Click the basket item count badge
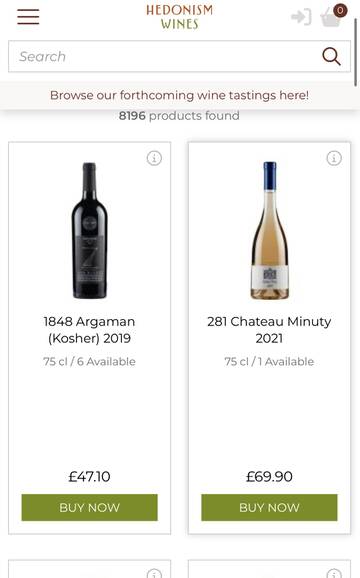The width and height of the screenshot is (360, 578). coord(340,10)
